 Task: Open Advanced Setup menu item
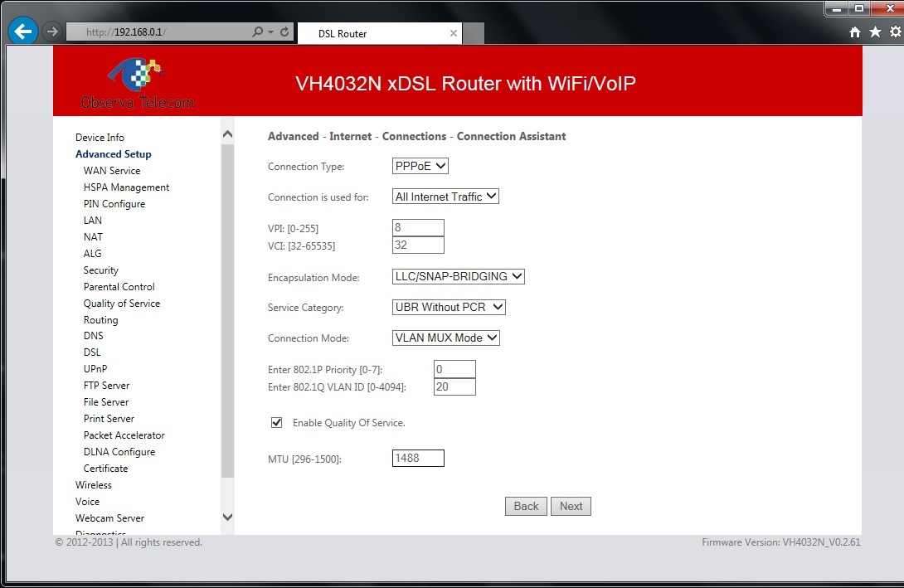click(x=114, y=154)
